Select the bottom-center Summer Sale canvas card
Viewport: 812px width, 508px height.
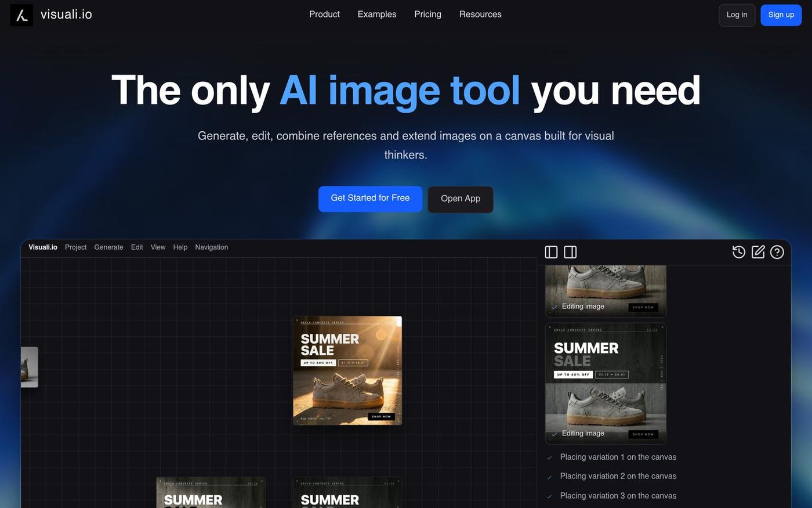(x=347, y=492)
